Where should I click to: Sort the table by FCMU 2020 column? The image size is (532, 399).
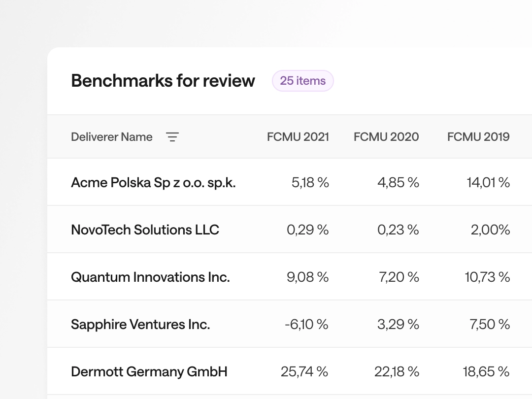386,137
